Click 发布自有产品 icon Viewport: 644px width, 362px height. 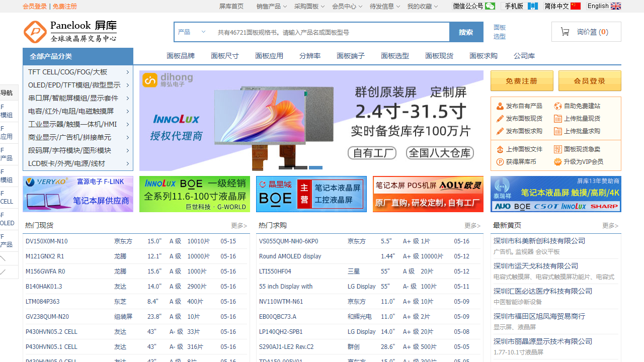(500, 106)
